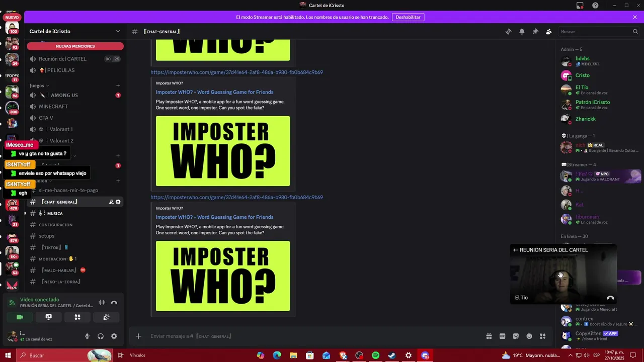Screen dimensions: 644x362
Task: Dismiss the streamer mode banner
Action: point(635,17)
